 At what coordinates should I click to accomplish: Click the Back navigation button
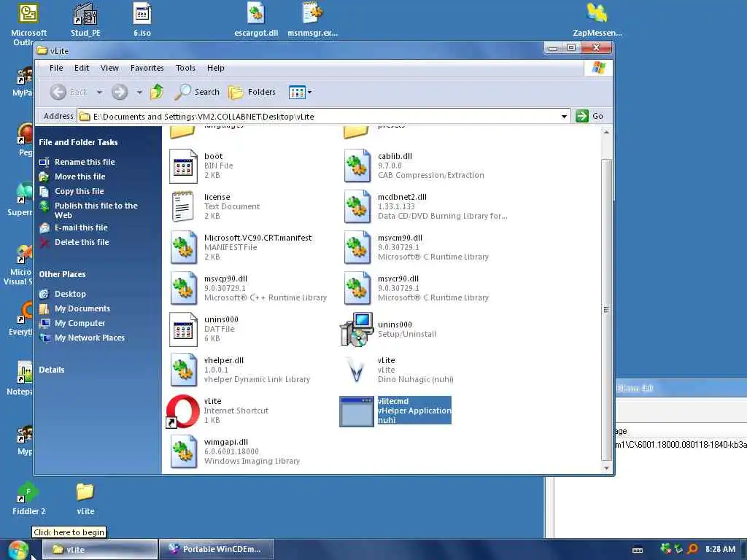coord(69,92)
